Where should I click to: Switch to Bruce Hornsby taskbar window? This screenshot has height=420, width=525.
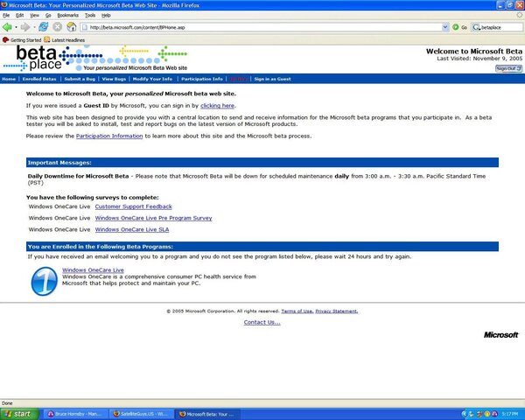[75, 414]
